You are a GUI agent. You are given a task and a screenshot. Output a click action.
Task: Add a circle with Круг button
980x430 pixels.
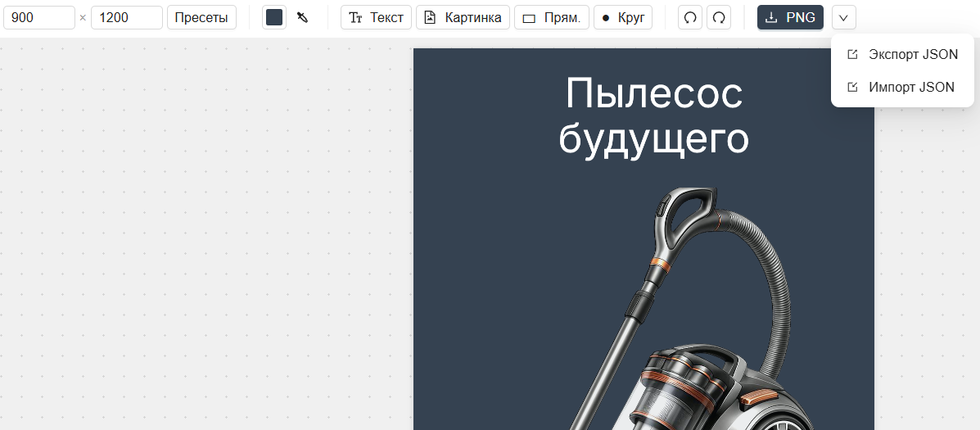(623, 17)
